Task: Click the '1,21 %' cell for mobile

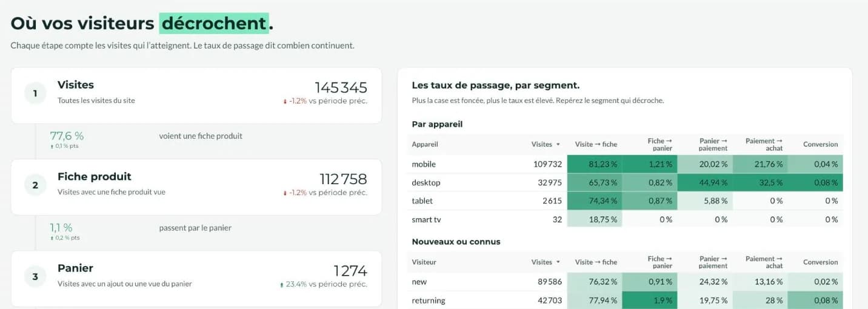Action: (650, 164)
